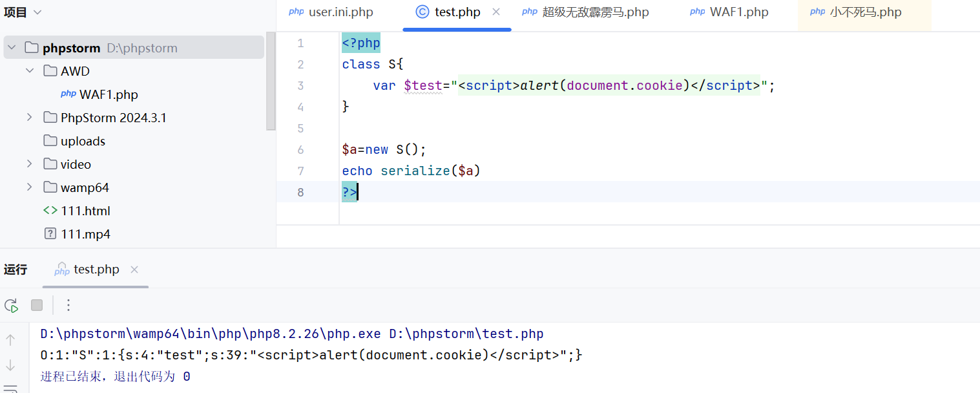Close the test.php editor tab
Screen dimensions: 980x393
(496, 12)
